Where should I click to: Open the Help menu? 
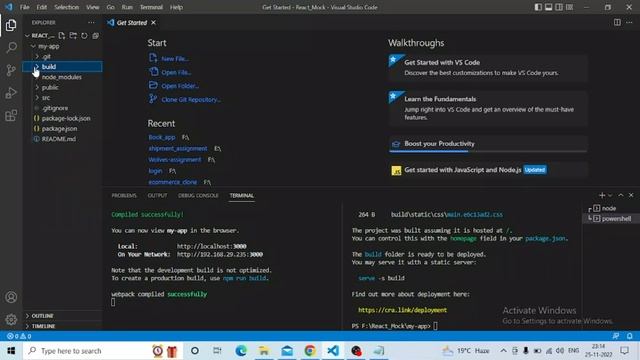[176, 7]
